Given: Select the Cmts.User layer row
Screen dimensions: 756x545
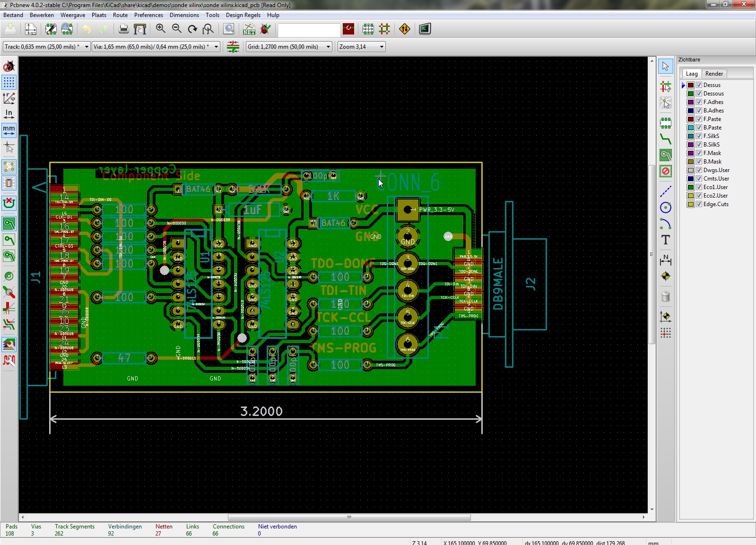Looking at the screenshot, I should point(716,179).
